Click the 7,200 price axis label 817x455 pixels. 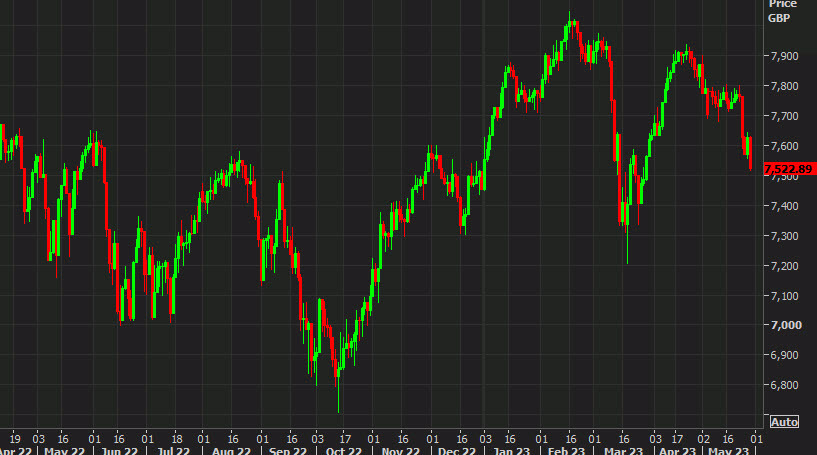[784, 266]
